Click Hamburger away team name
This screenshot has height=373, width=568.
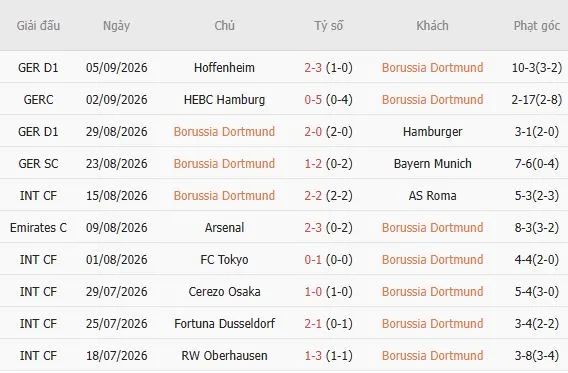click(433, 132)
